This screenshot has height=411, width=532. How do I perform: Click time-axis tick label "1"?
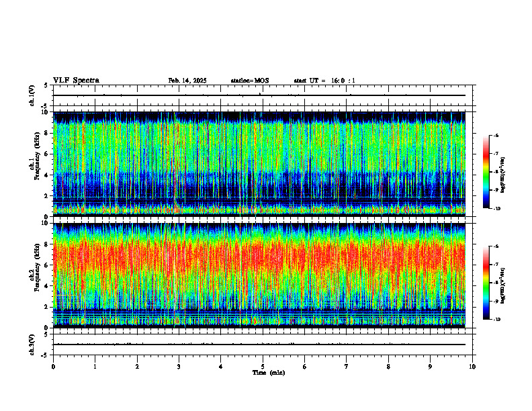pyautogui.click(x=95, y=367)
